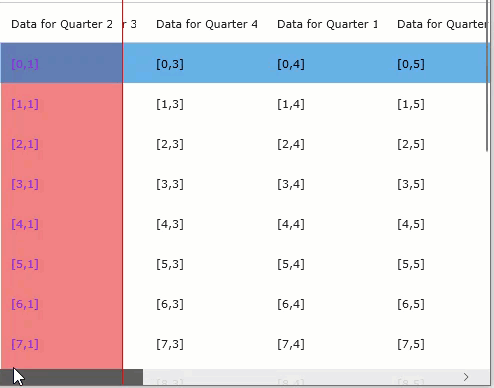This screenshot has height=388, width=494.
Task: Click the horizontal scrollbar right arrow
Action: (466, 377)
